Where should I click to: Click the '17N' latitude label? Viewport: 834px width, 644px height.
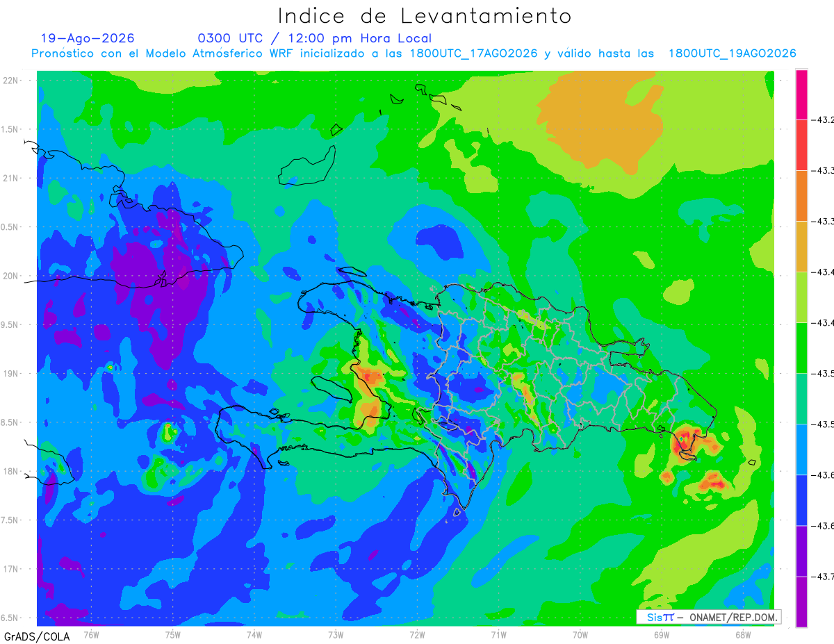pyautogui.click(x=11, y=569)
